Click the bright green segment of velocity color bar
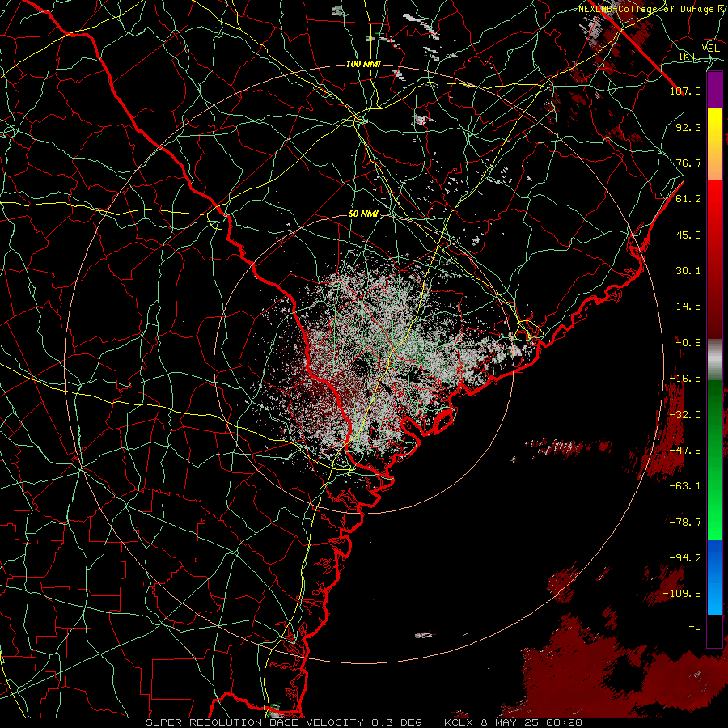This screenshot has width=728, height=728. [x=714, y=459]
